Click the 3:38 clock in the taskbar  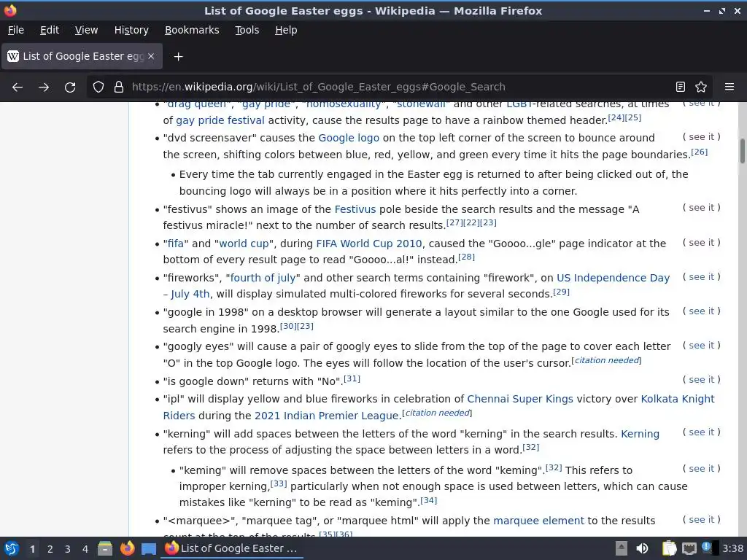(x=732, y=548)
